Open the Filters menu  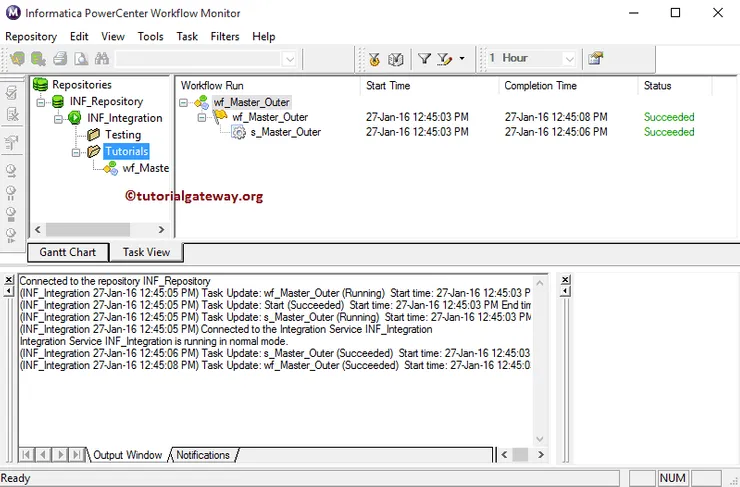225,36
